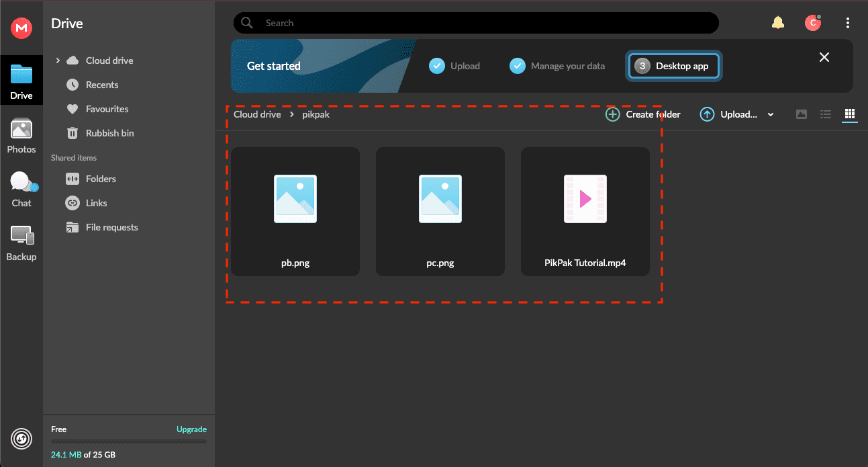868x467 pixels.
Task: Click the Upload... button
Action: click(x=728, y=114)
